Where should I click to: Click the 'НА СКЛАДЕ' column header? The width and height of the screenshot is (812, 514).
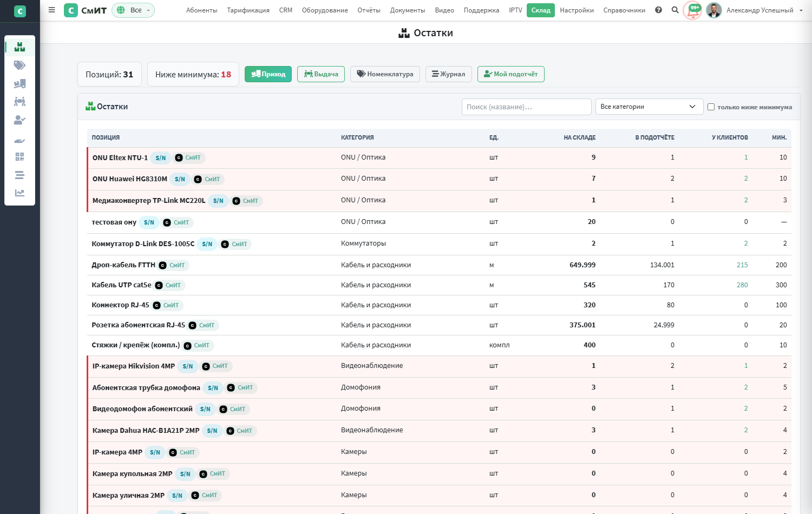click(579, 137)
